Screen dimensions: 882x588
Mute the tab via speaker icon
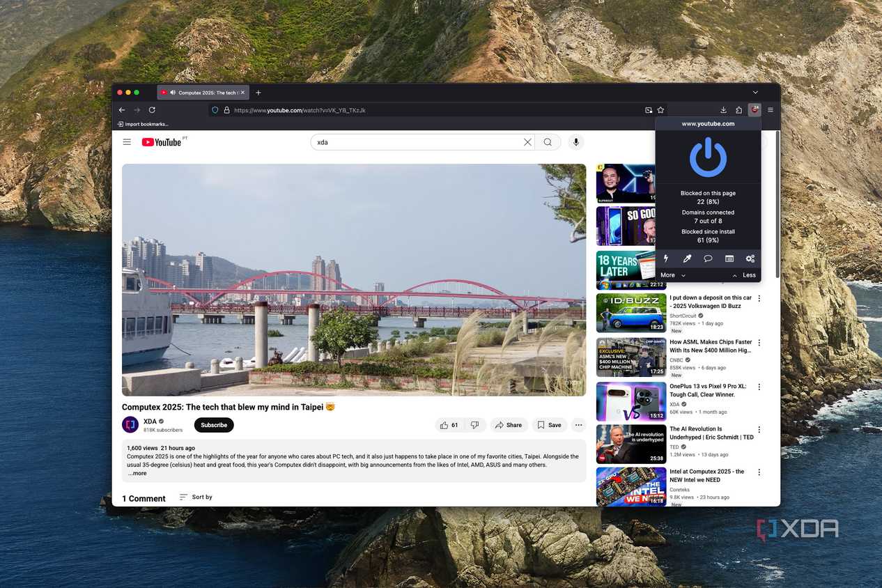[x=172, y=93]
